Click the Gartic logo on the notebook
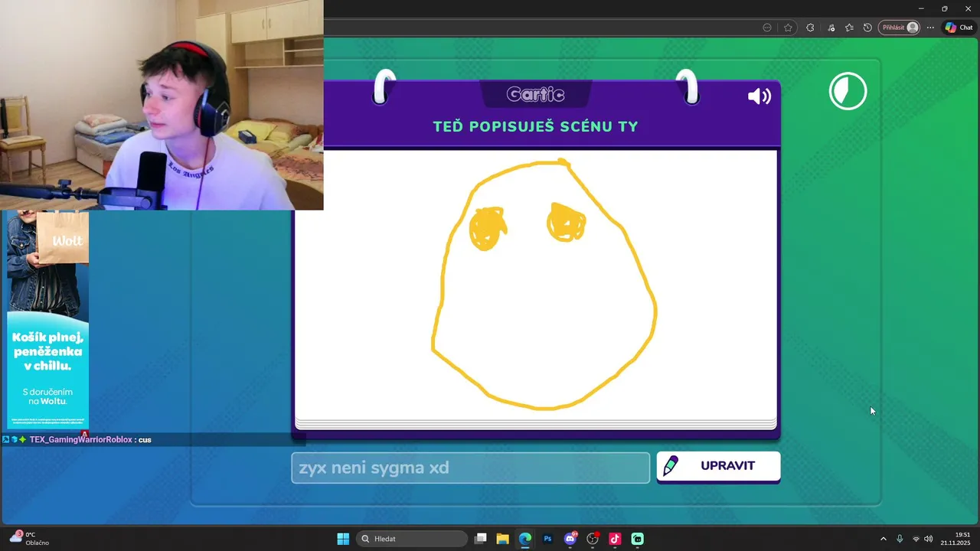Image resolution: width=980 pixels, height=551 pixels. tap(535, 94)
